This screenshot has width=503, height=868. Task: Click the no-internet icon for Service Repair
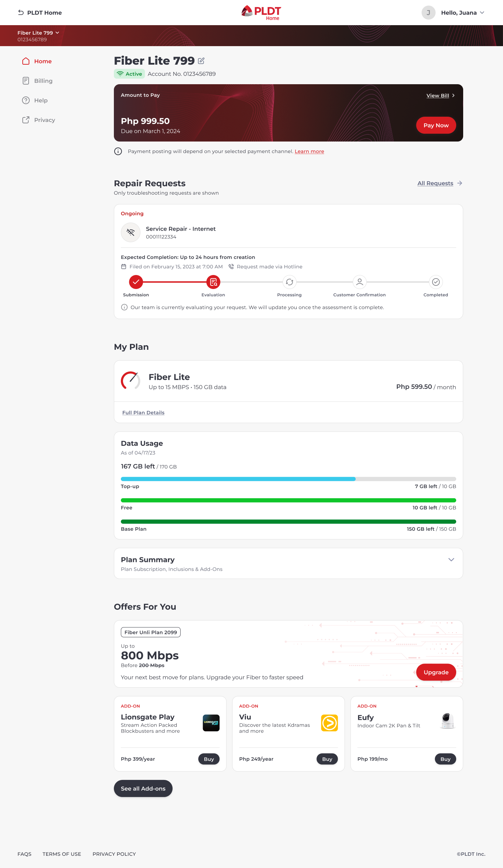click(131, 232)
